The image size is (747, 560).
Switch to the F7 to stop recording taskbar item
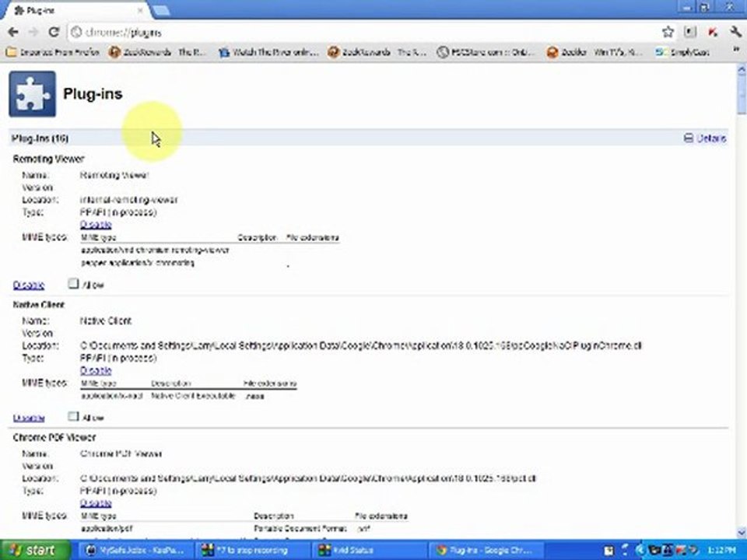[252, 551]
